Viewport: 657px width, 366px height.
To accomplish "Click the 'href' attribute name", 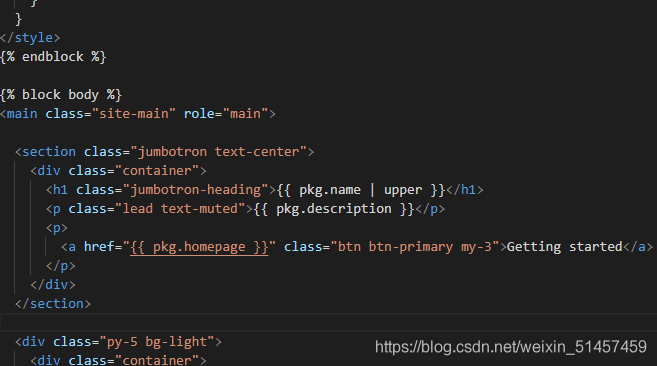I will [99, 247].
